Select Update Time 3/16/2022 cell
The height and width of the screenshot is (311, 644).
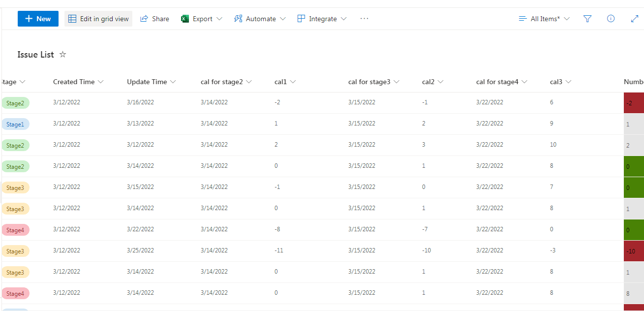click(140, 102)
